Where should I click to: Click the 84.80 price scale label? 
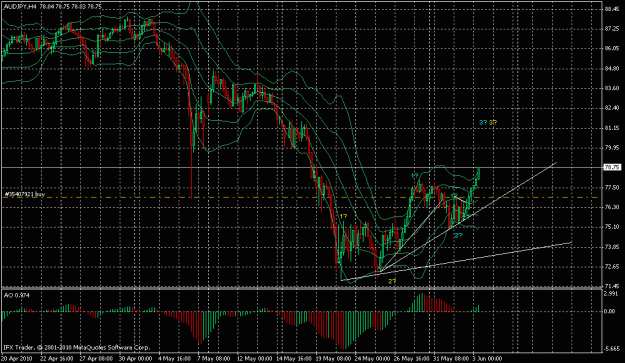tap(612, 69)
